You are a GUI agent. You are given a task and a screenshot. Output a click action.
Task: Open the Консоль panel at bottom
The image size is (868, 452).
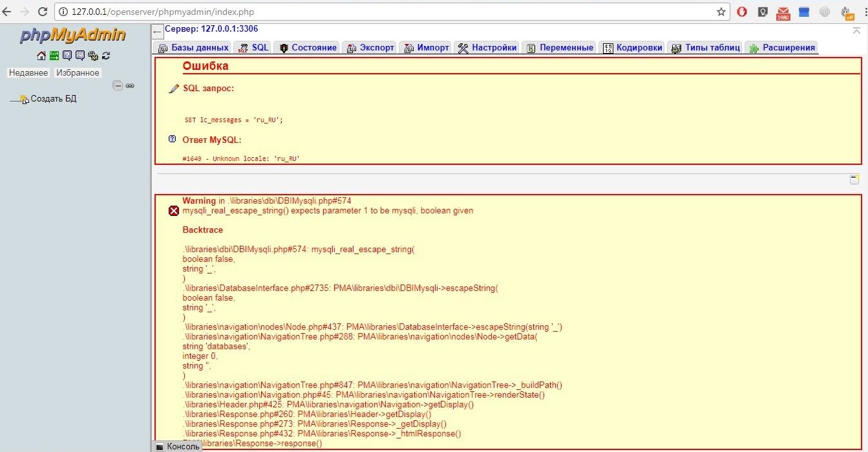click(x=178, y=446)
